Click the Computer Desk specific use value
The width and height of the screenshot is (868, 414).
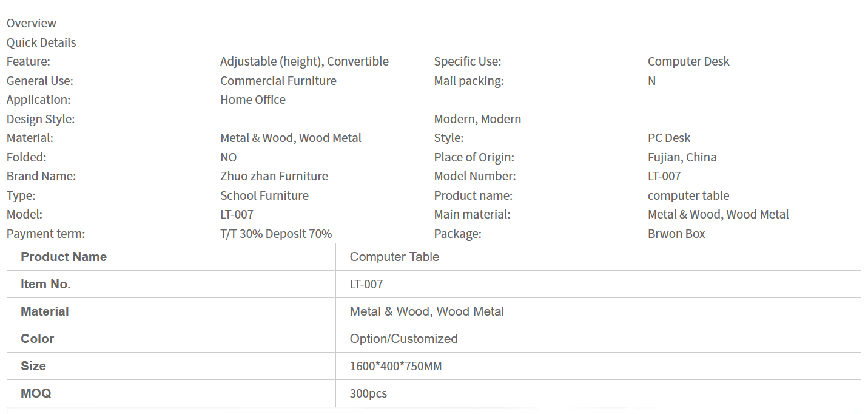(x=688, y=61)
